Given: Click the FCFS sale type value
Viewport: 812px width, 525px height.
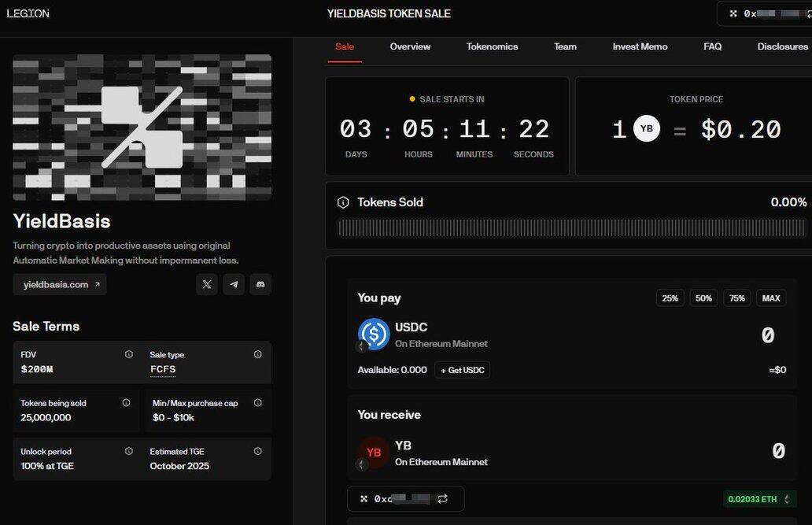Looking at the screenshot, I should tap(163, 369).
